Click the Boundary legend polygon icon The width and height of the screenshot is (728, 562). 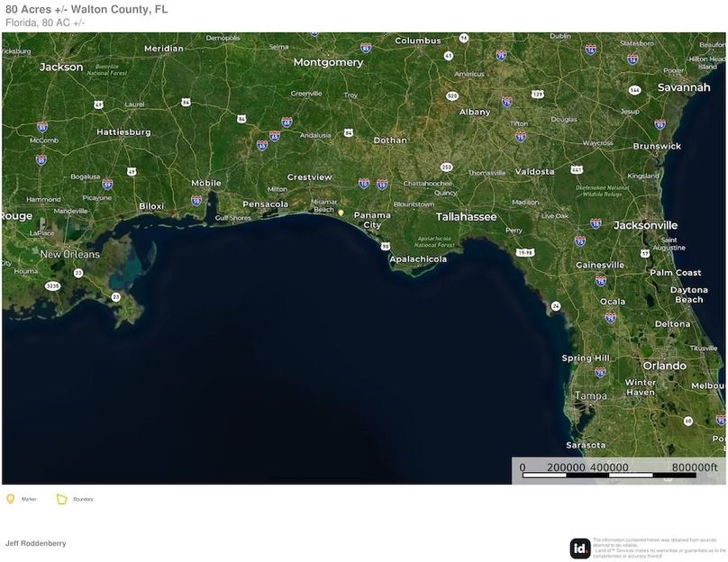62,499
